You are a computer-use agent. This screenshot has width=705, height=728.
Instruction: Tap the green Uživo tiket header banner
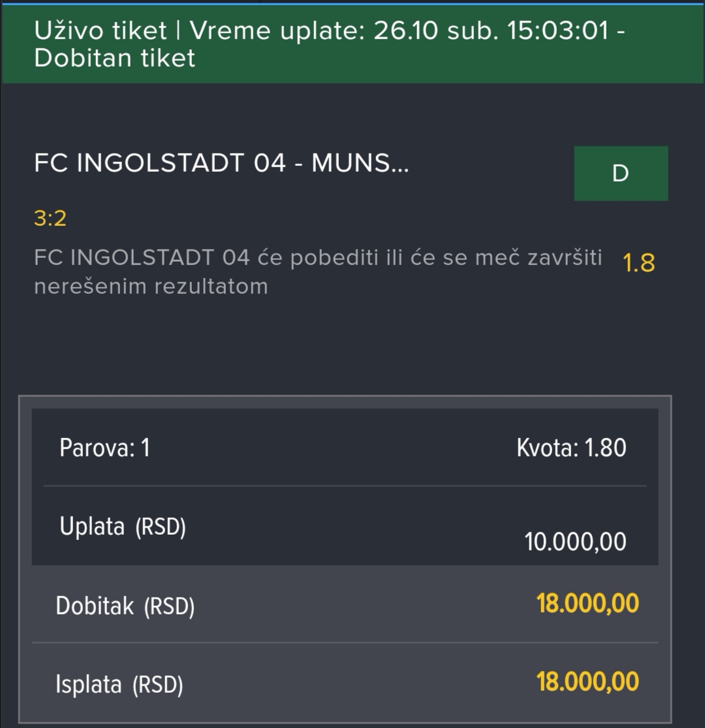pyautogui.click(x=352, y=44)
